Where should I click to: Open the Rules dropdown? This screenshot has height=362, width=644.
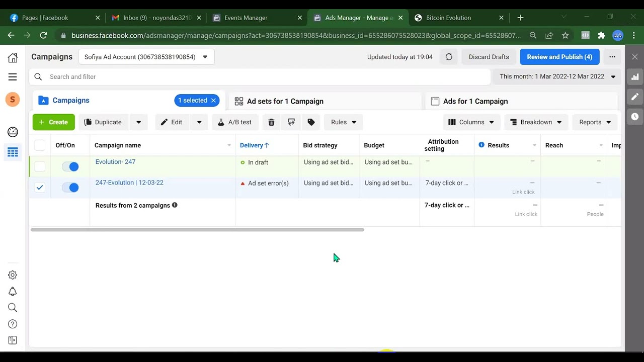click(344, 122)
